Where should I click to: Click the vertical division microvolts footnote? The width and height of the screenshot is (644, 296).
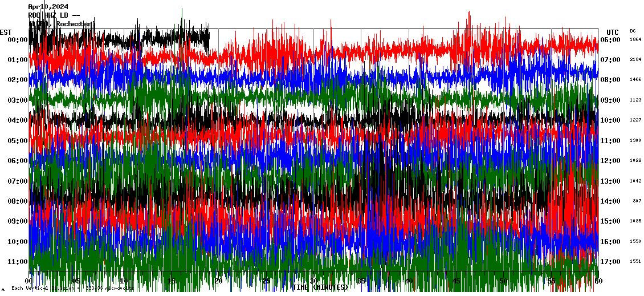tap(72, 289)
